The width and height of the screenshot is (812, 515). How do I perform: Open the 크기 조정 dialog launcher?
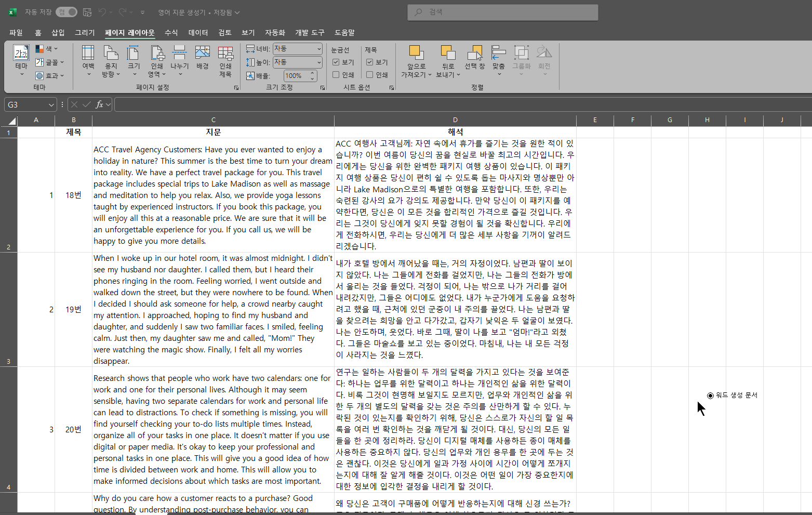(x=323, y=88)
